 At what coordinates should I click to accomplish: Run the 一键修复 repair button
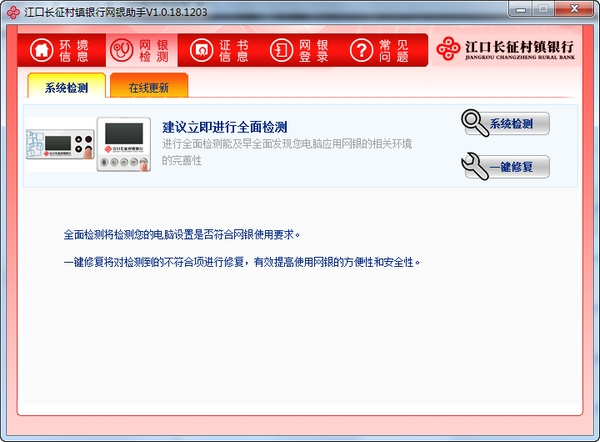point(506,166)
